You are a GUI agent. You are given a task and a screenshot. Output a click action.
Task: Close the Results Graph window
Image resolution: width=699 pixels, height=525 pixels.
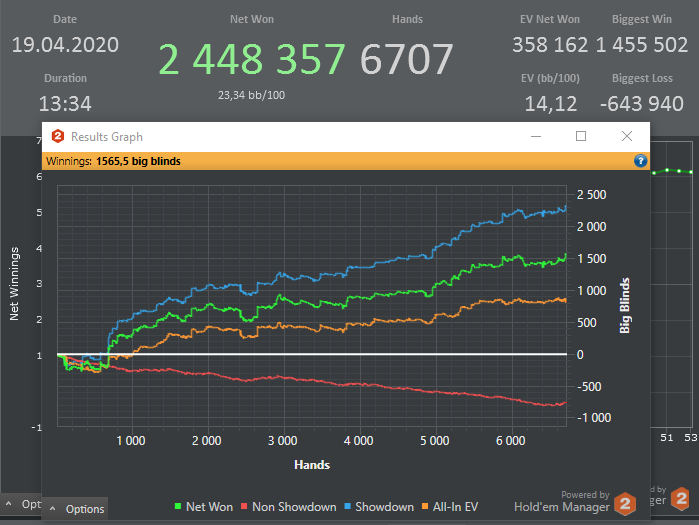[x=627, y=136]
